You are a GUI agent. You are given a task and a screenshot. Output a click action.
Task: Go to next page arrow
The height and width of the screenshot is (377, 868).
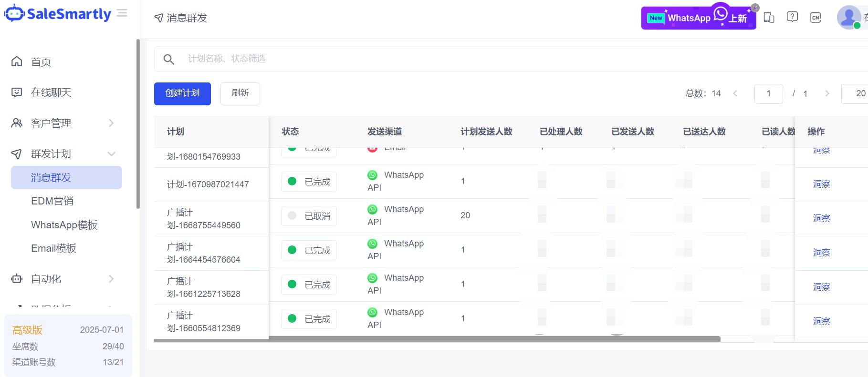827,93
